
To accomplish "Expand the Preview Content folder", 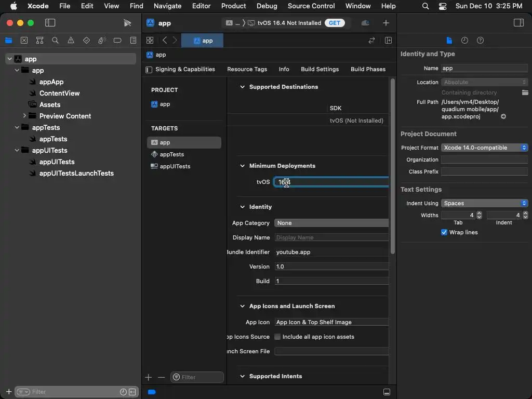I will (x=24, y=116).
